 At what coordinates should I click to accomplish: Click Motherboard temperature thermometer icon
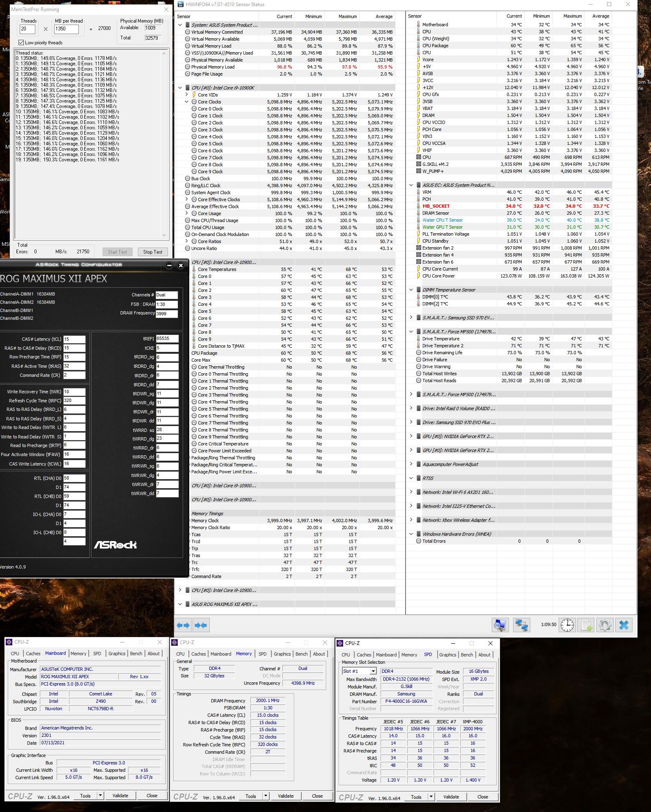pos(418,25)
